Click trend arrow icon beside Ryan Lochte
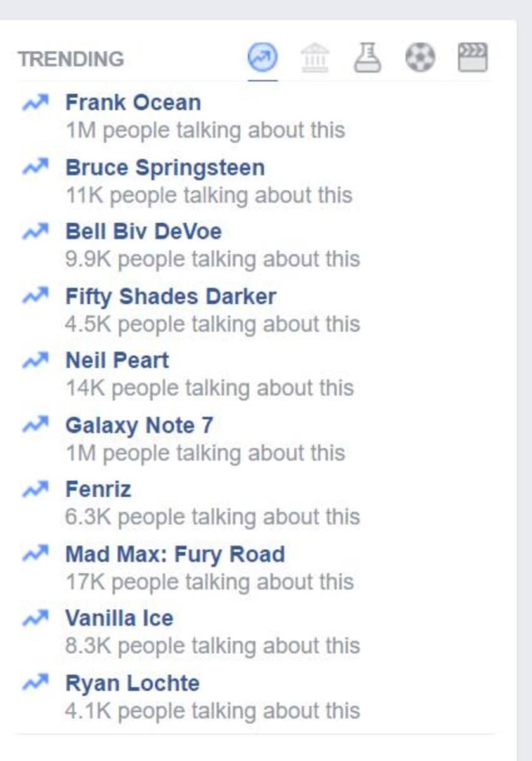Screen dimensions: 532x761 pos(36,683)
